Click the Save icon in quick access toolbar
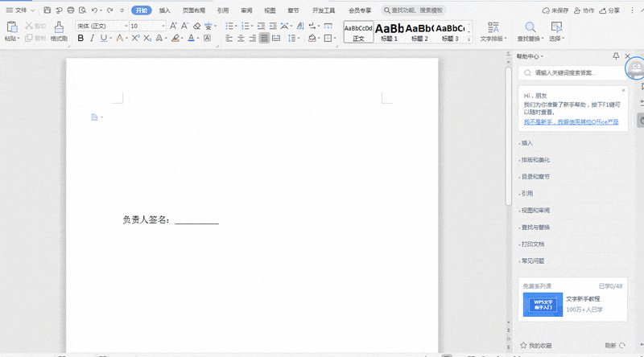Viewport: 644px width, 357px height. 47,10
